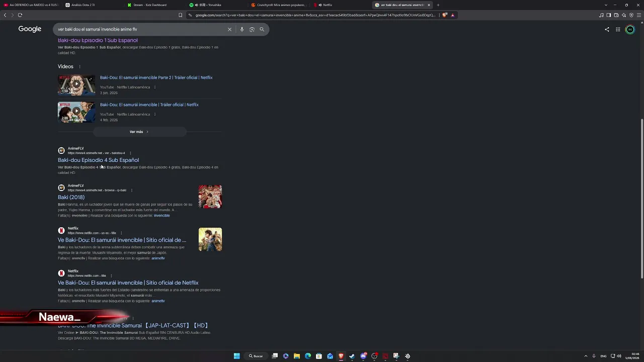
Task: Go back to the previous page
Action: click(x=5, y=15)
